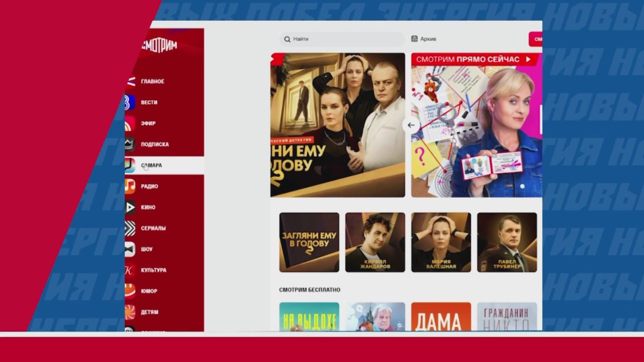Open the free title card with elderly man

(375, 316)
